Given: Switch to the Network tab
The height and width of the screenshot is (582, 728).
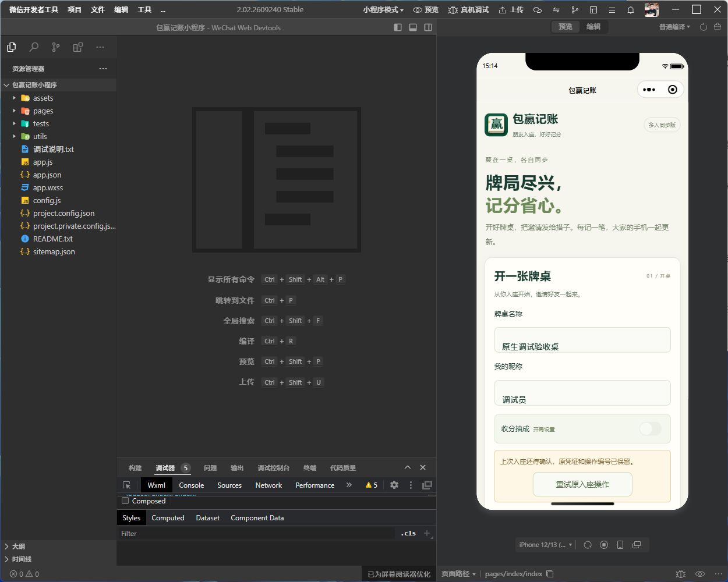Looking at the screenshot, I should (268, 485).
